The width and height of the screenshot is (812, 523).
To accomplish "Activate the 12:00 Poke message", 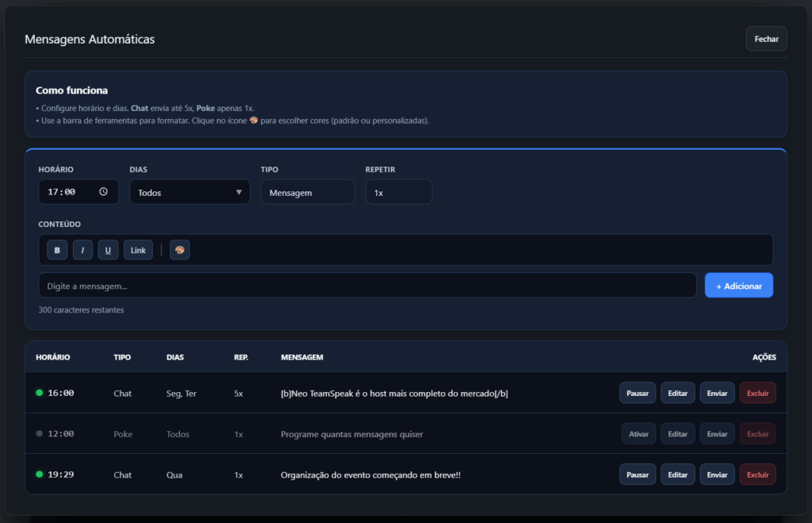I will [x=637, y=433].
